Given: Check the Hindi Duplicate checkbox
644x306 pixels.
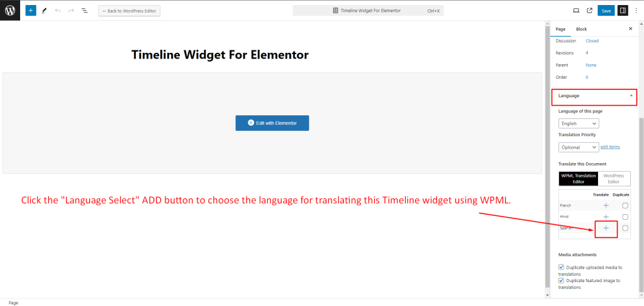Looking at the screenshot, I should [x=625, y=217].
